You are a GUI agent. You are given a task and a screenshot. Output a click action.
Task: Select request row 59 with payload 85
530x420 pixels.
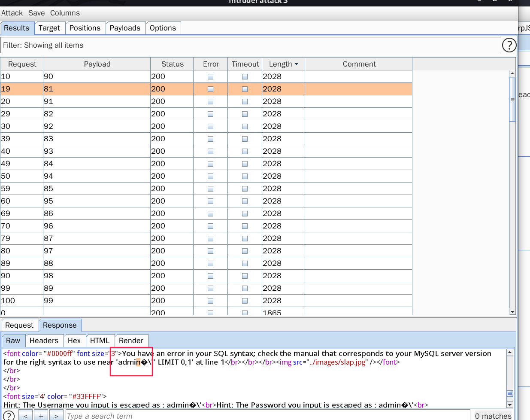(206, 189)
